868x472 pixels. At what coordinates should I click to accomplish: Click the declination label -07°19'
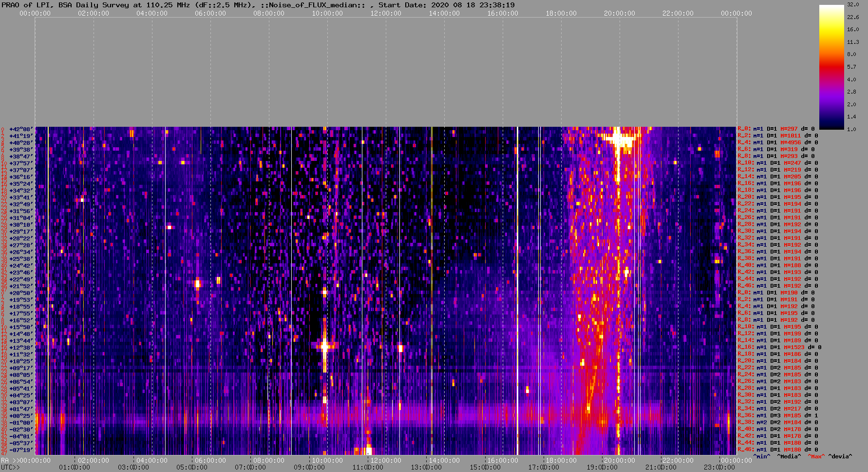click(21, 450)
